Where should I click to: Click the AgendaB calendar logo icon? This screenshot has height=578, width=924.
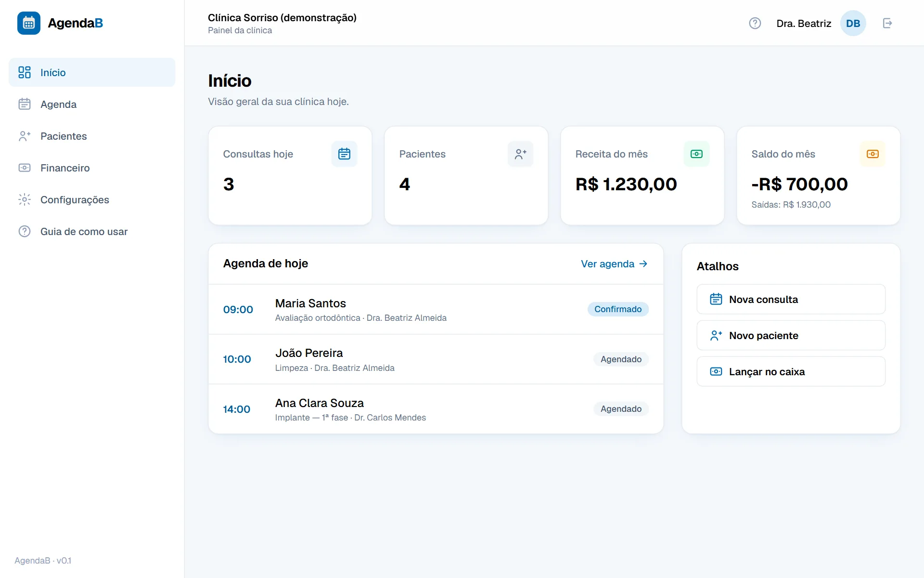tap(29, 23)
